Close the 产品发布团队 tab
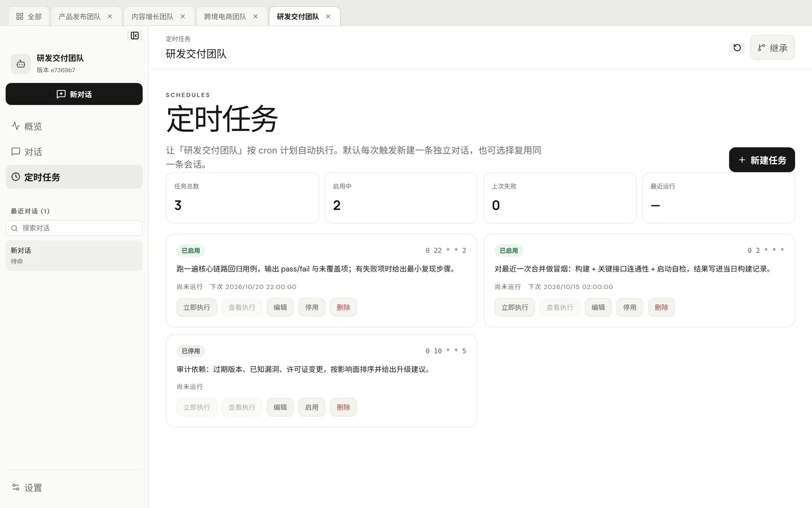 pyautogui.click(x=110, y=16)
